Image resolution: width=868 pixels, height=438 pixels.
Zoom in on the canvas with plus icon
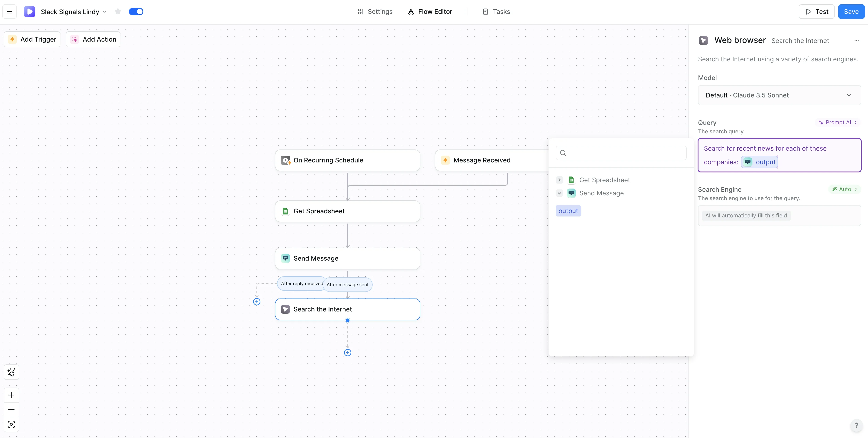coord(11,395)
